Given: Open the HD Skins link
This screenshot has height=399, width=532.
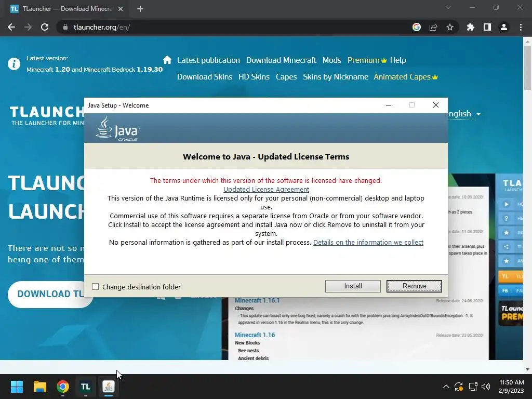Looking at the screenshot, I should (x=254, y=77).
